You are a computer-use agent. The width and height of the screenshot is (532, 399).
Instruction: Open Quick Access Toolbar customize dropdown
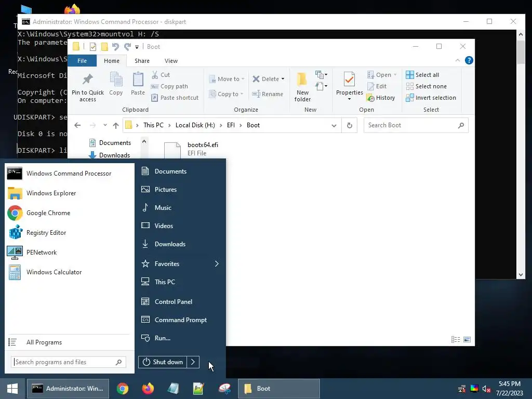137,47
